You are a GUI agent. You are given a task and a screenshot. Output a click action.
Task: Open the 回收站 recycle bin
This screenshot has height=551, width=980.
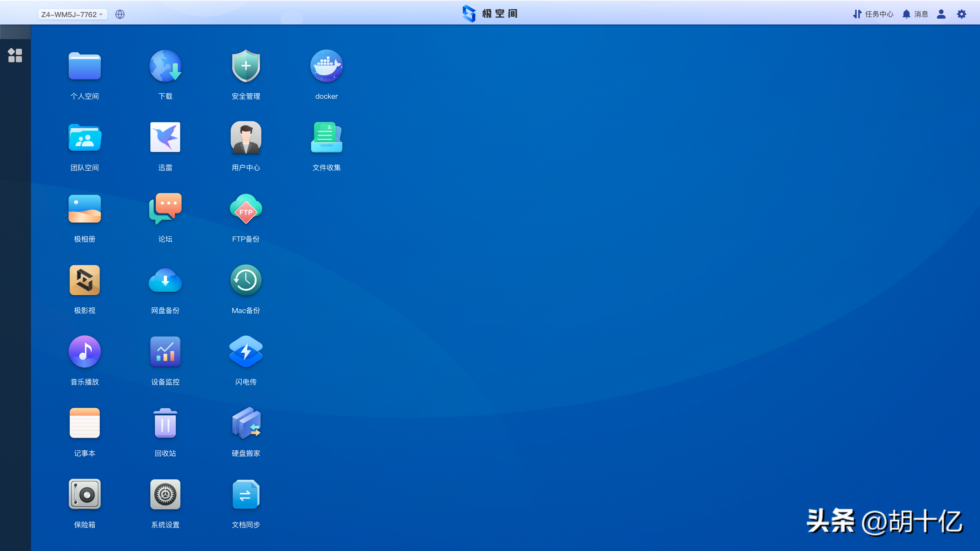(x=165, y=423)
